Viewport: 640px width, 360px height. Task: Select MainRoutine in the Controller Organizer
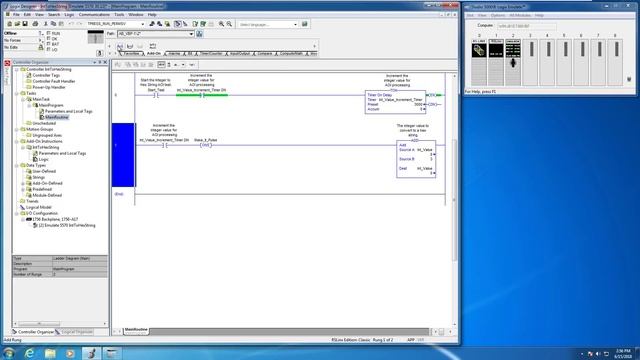click(57, 117)
